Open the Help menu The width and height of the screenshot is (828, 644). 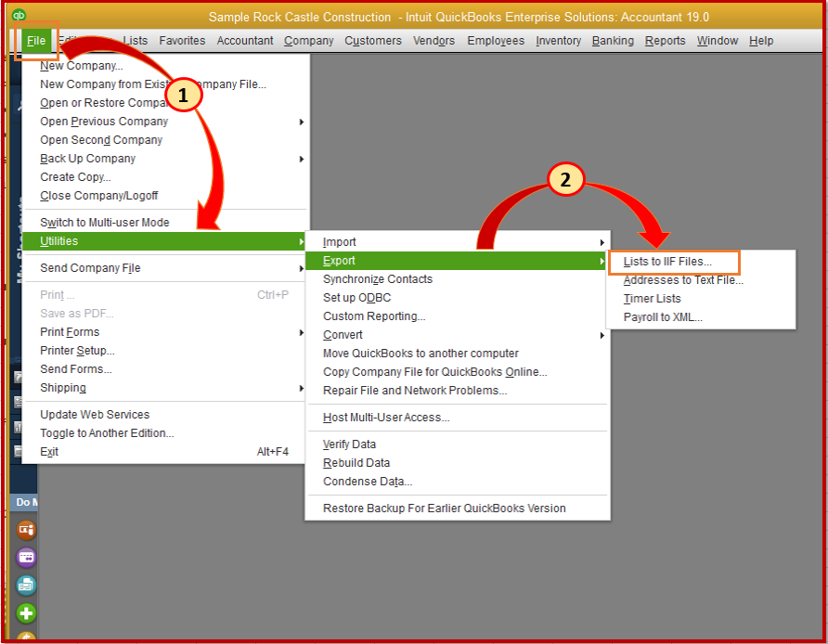click(x=761, y=41)
